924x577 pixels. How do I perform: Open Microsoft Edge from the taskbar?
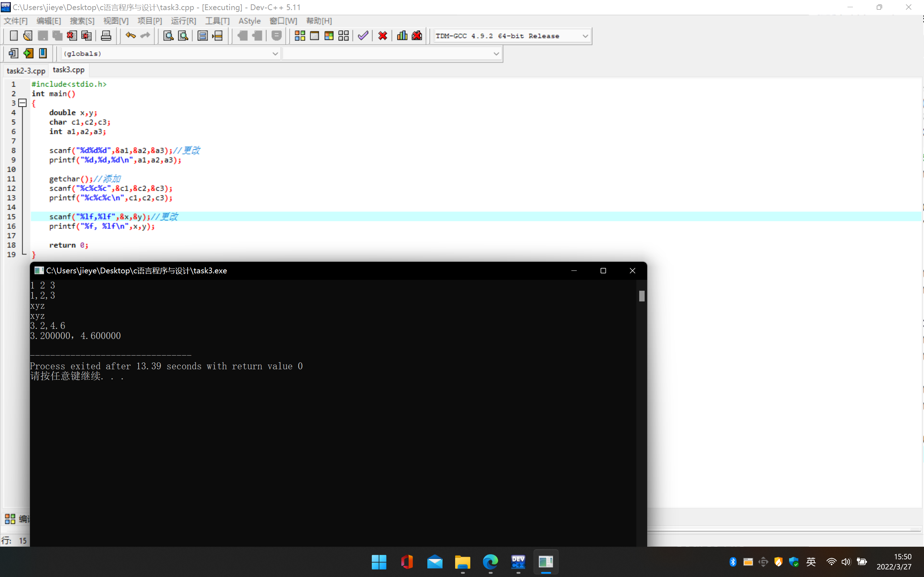tap(490, 561)
